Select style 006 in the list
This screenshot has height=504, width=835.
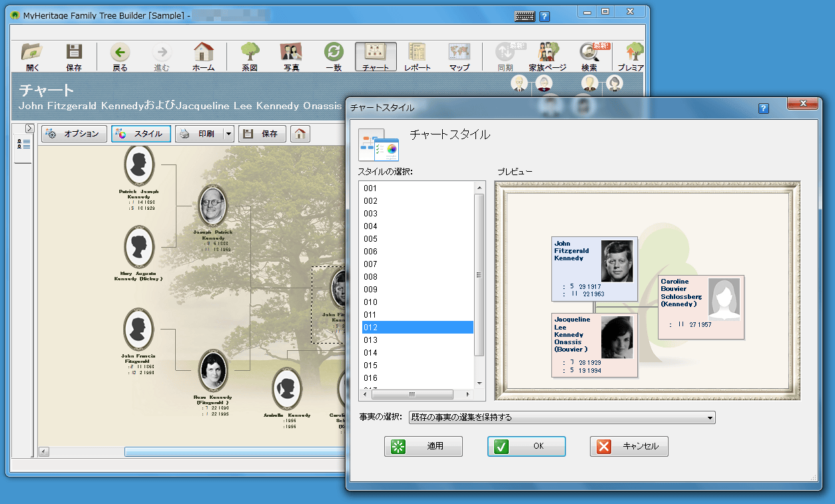pyautogui.click(x=417, y=252)
